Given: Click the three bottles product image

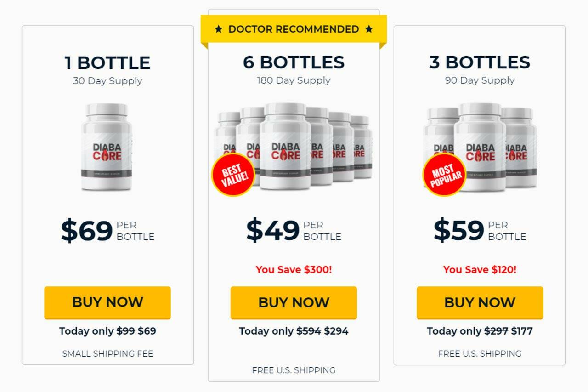Looking at the screenshot, I should (x=480, y=147).
